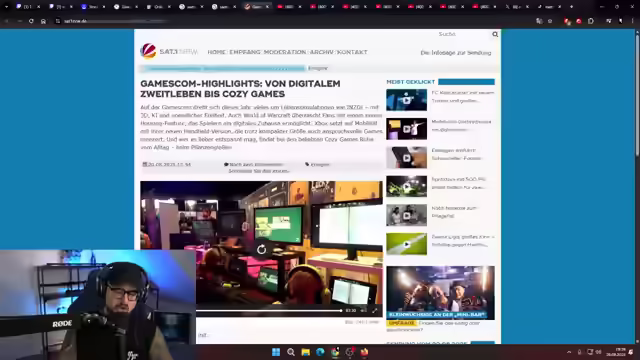Open File Explorer from the taskbar
Image resolution: width=640 pixels, height=360 pixels.
pyautogui.click(x=305, y=352)
